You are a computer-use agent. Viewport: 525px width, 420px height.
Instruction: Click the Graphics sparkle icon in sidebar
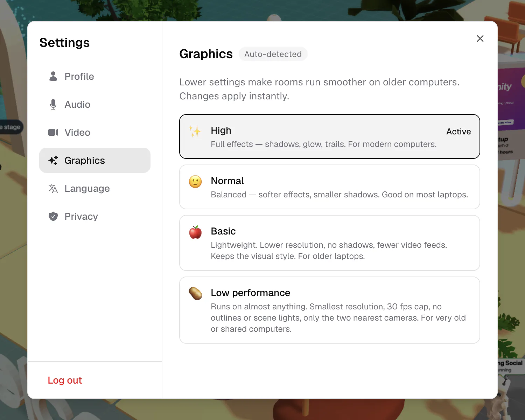53,160
